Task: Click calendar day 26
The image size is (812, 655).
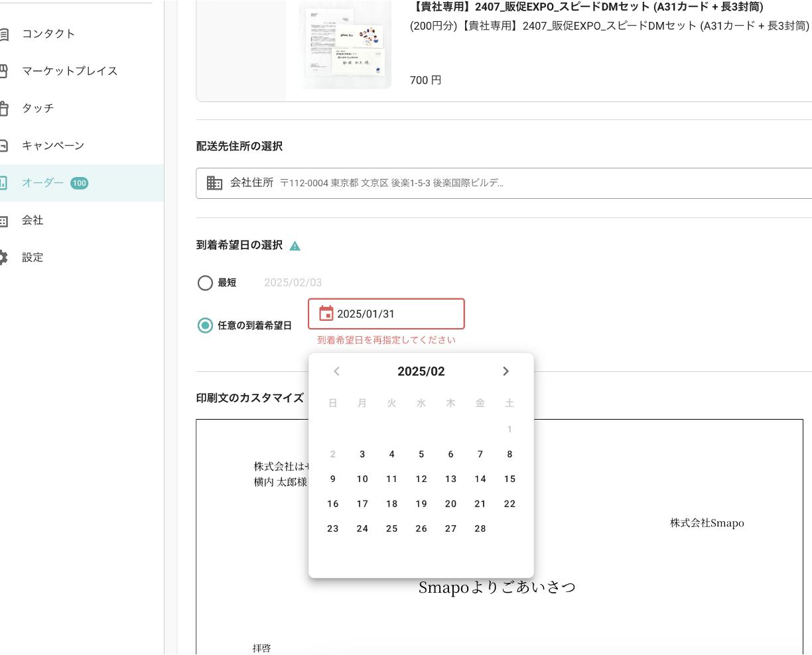Action: pos(421,528)
